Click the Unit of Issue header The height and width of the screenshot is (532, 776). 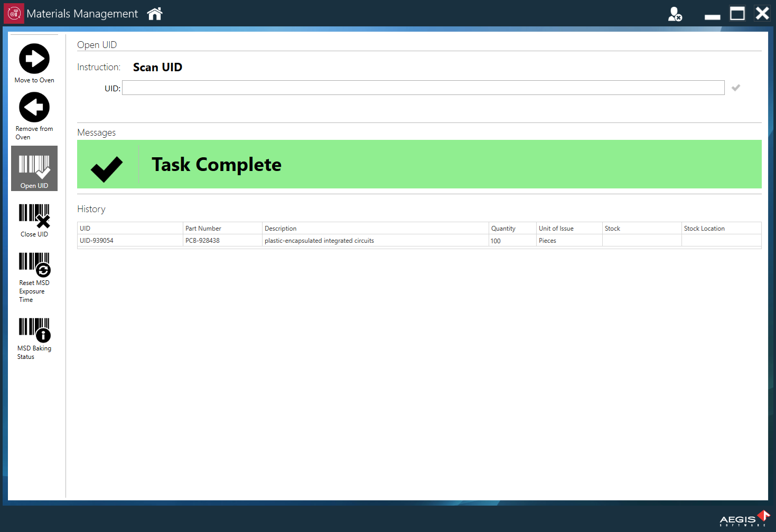click(x=569, y=229)
